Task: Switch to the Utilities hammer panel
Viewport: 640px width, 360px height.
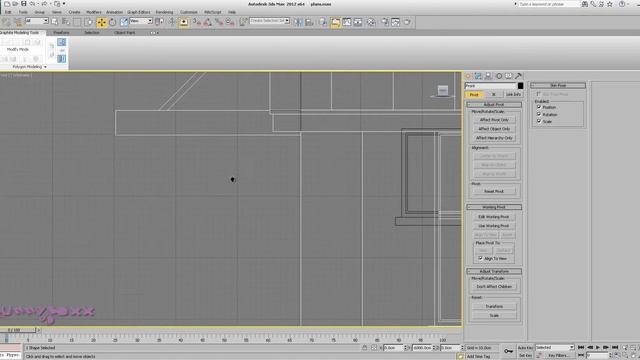Action: coord(518,76)
